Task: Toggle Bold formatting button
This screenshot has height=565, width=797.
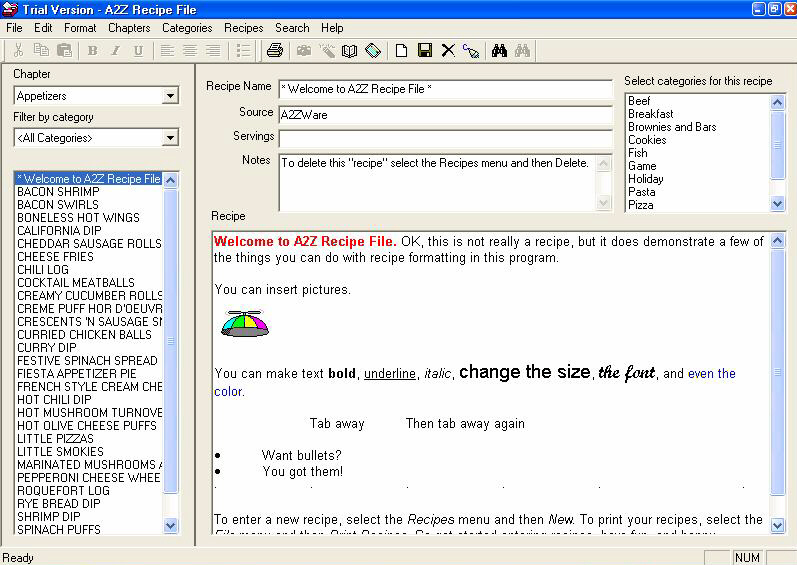Action: (93, 50)
